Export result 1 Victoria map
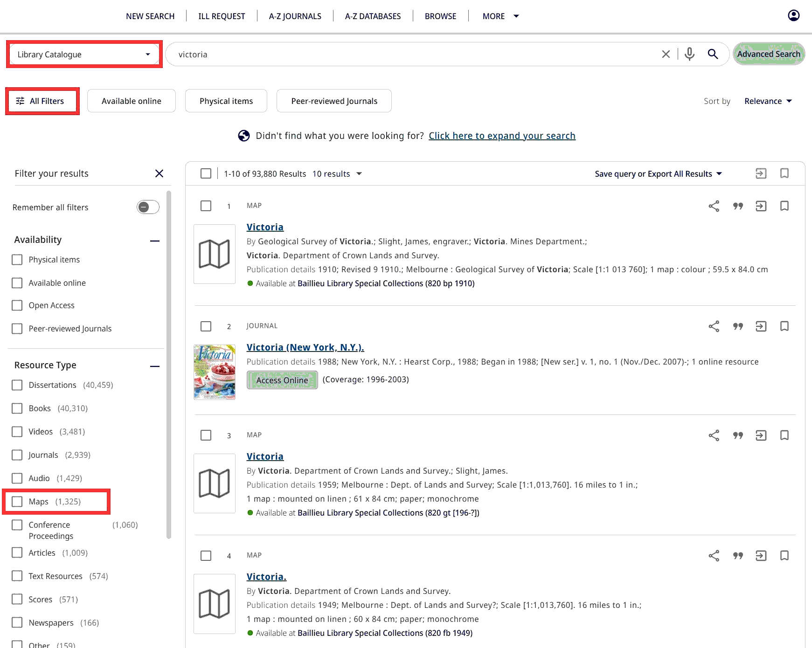 tap(761, 206)
